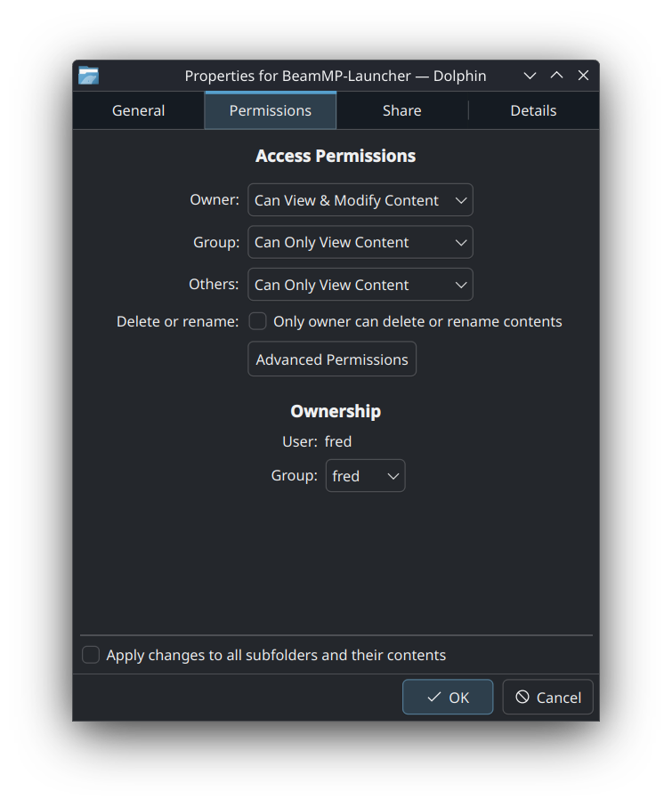Confirm with the OK button
Image resolution: width=672 pixels, height=807 pixels.
[x=448, y=698]
